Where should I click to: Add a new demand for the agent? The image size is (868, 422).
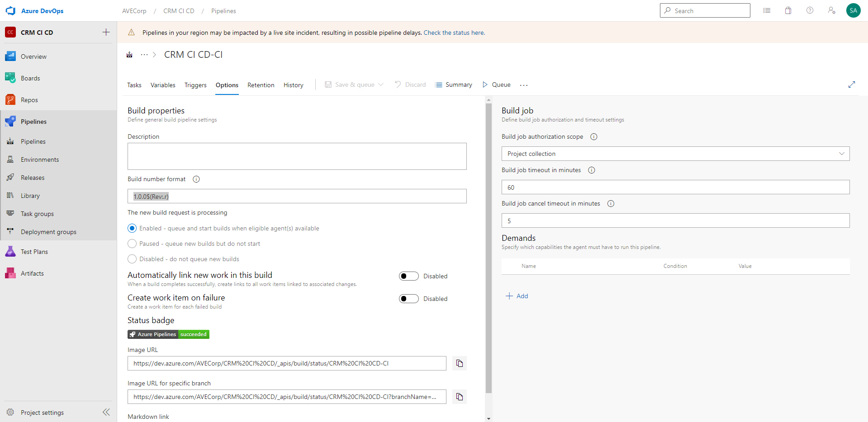click(517, 296)
